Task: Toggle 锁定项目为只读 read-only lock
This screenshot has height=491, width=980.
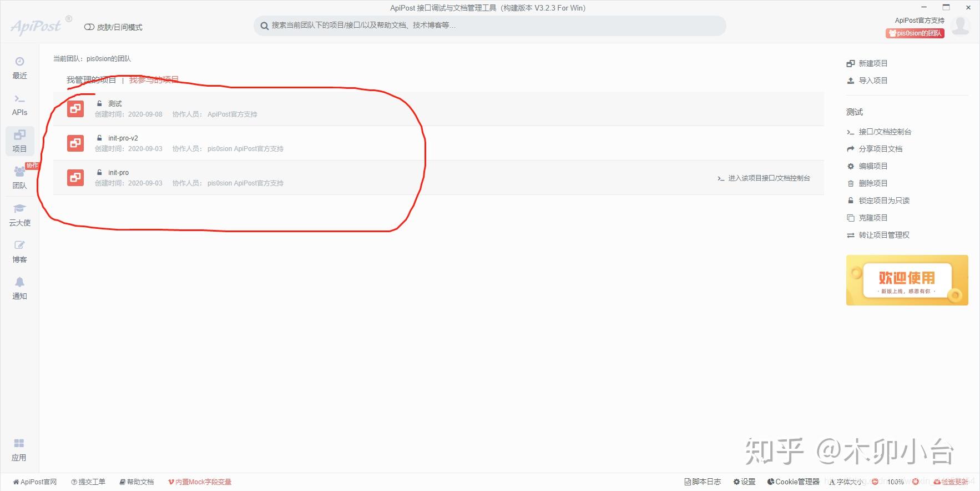Action: 878,201
